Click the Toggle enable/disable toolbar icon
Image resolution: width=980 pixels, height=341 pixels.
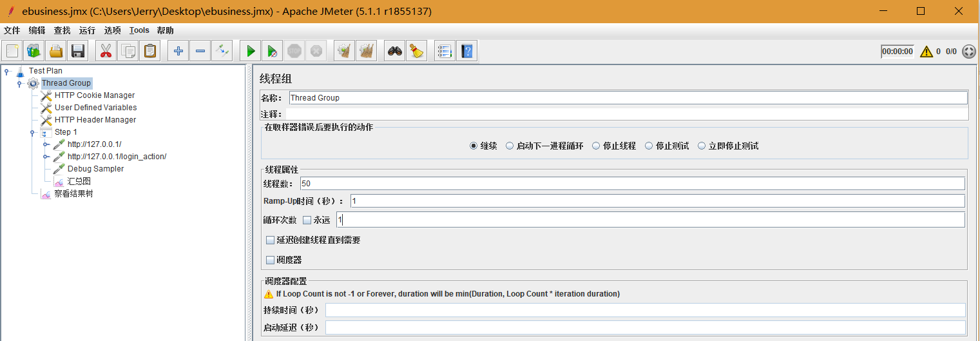click(x=222, y=51)
